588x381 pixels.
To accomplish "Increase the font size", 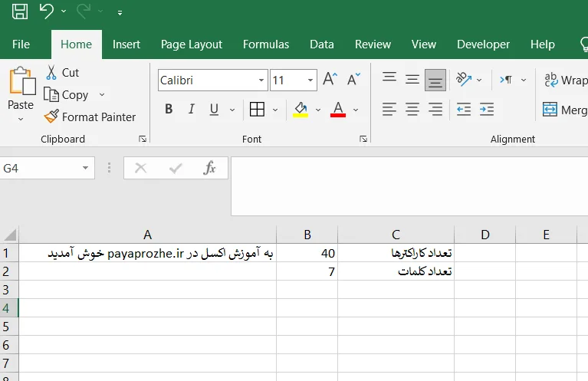I will pos(330,80).
